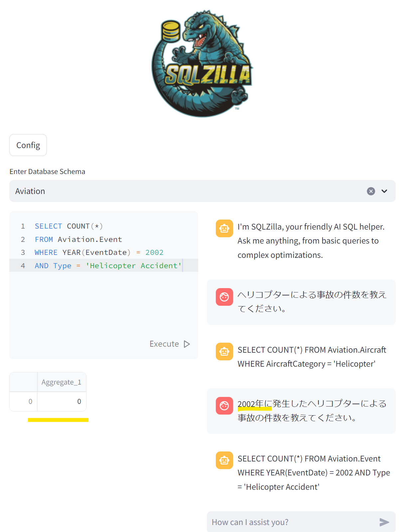This screenshot has width=401, height=532.
Task: Click the send message arrow icon
Action: point(384,522)
